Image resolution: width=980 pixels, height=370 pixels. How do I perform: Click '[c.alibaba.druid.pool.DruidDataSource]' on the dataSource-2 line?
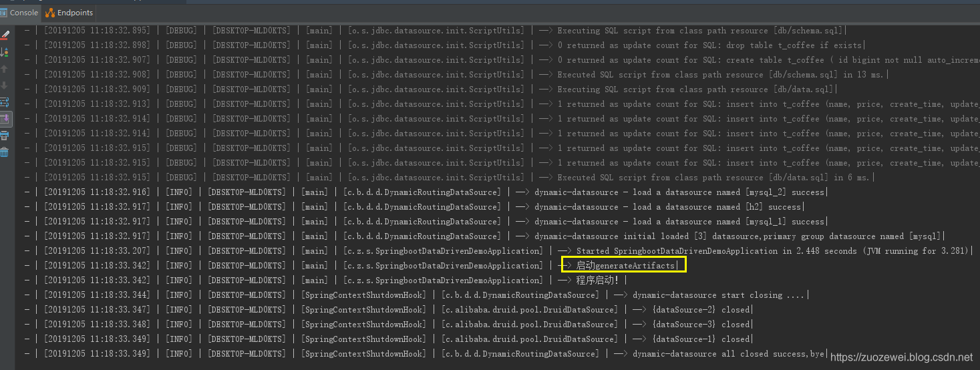(x=530, y=310)
